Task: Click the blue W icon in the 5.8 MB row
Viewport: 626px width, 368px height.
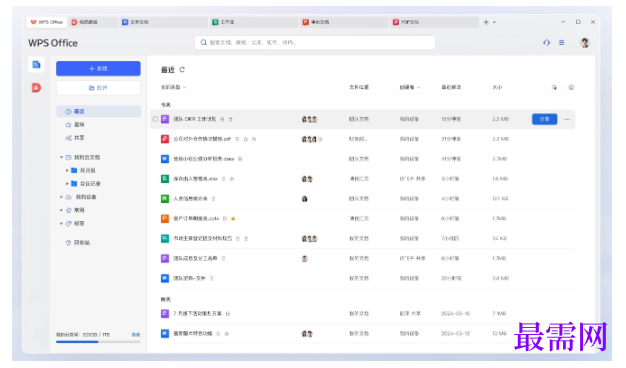Action: click(165, 278)
